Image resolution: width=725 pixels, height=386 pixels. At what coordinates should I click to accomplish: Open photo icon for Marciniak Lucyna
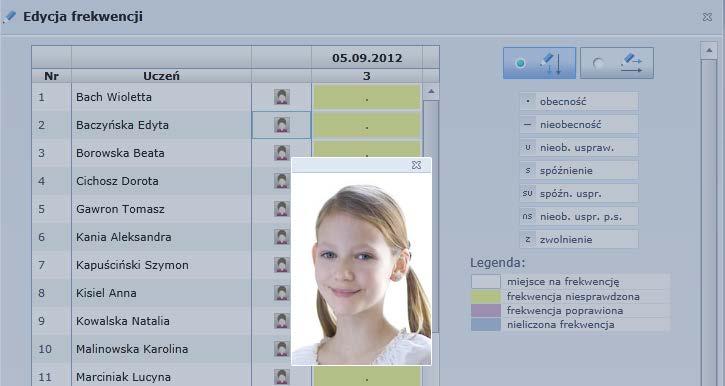282,377
